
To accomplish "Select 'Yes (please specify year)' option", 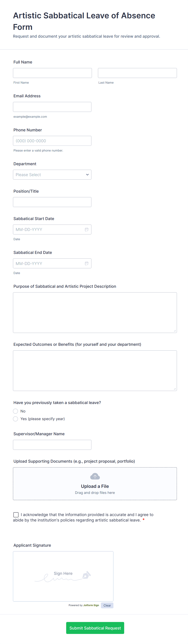I will [x=16, y=419].
